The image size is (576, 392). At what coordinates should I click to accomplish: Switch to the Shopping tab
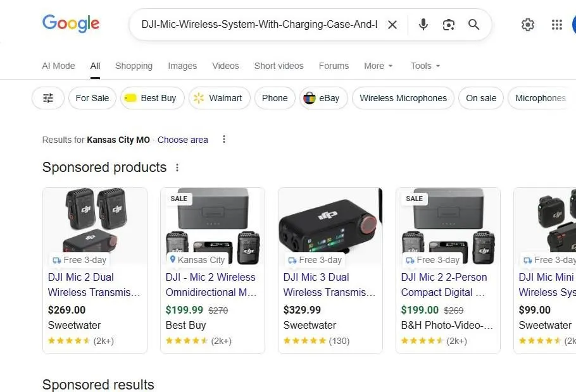(134, 66)
